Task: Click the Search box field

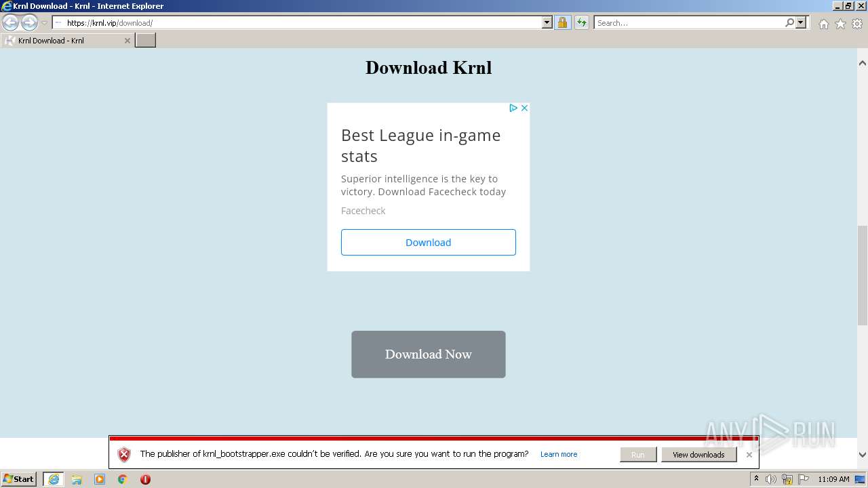Action: 688,22
